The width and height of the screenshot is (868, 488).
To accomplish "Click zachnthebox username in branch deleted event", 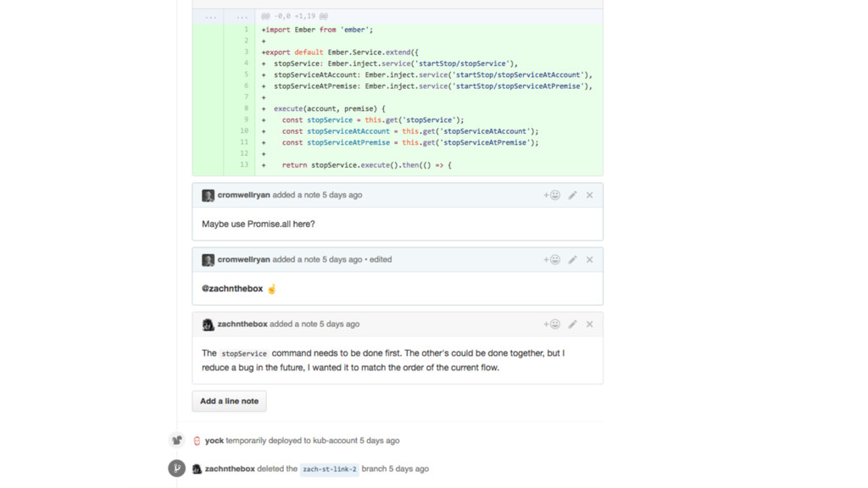I will click(230, 469).
